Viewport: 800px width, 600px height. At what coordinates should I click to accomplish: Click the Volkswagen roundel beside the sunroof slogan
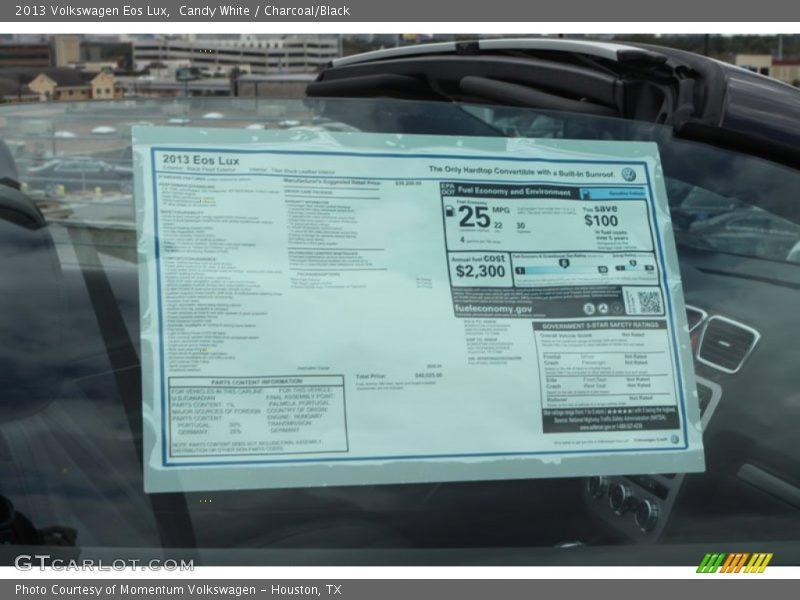pos(630,174)
